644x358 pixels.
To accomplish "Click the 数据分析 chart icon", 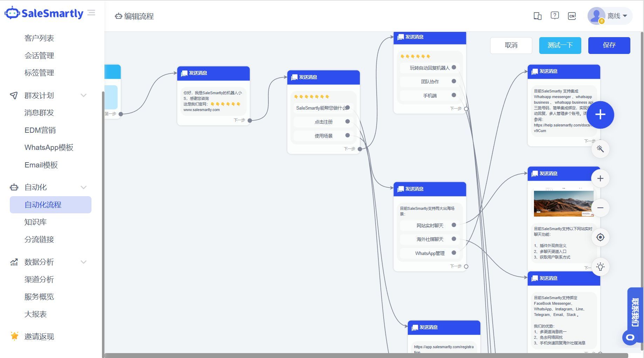I will (x=14, y=262).
